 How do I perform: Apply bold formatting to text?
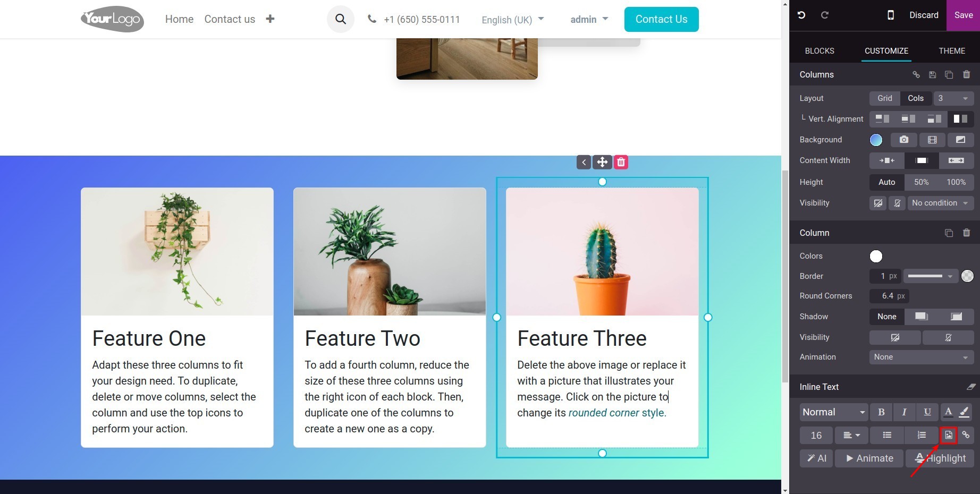[x=881, y=412]
